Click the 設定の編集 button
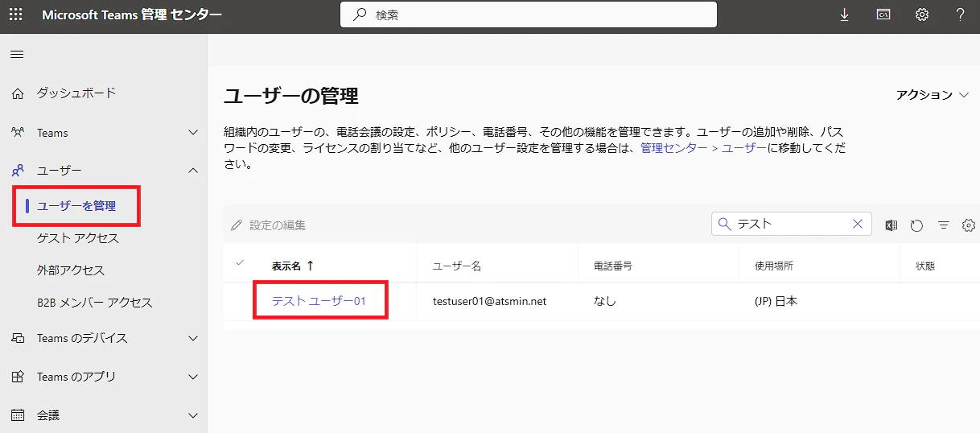980x433 pixels. pos(268,225)
